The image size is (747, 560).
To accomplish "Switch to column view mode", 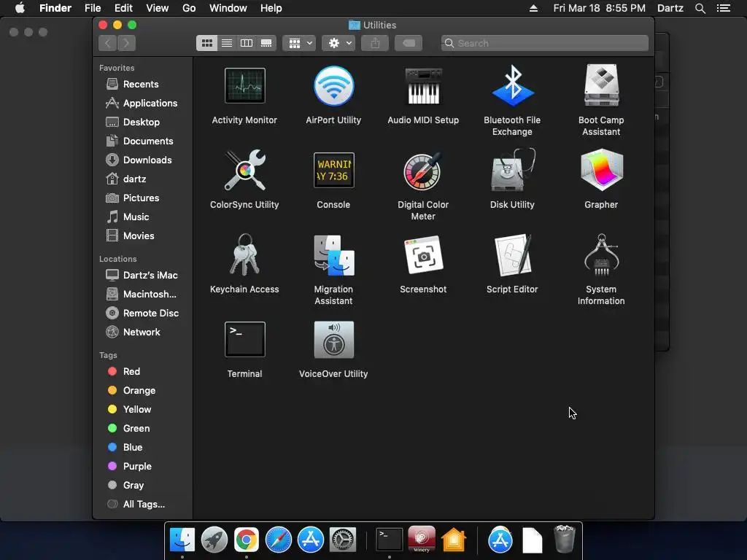I will pyautogui.click(x=247, y=43).
